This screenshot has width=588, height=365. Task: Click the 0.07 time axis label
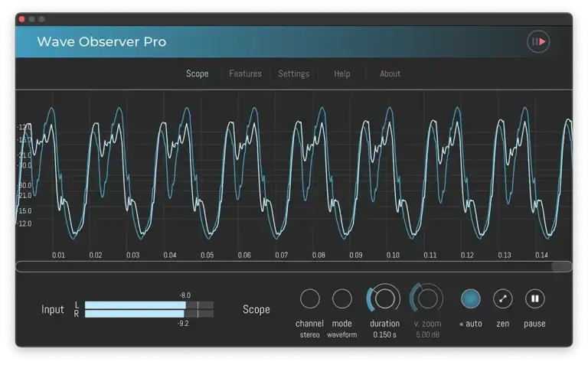[x=281, y=256]
